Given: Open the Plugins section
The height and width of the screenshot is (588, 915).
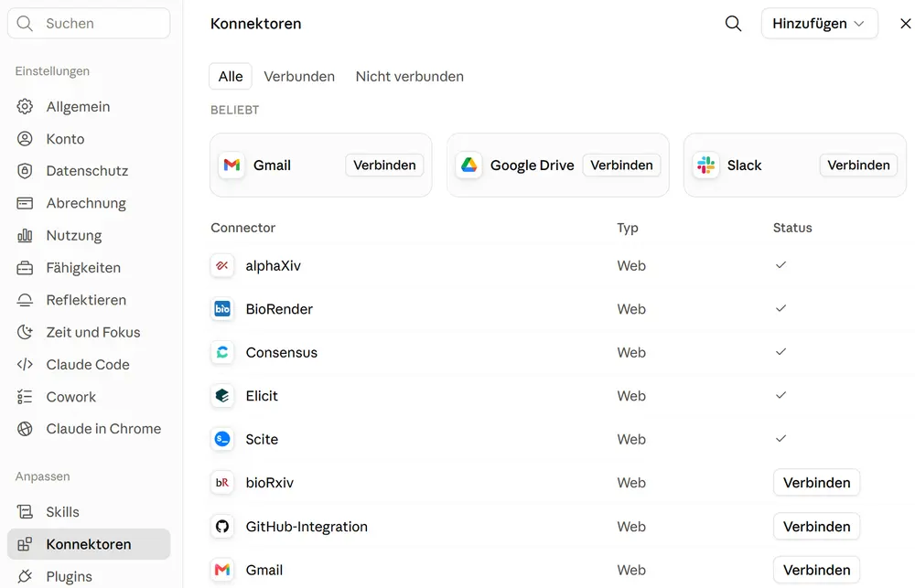Looking at the screenshot, I should pyautogui.click(x=89, y=576).
